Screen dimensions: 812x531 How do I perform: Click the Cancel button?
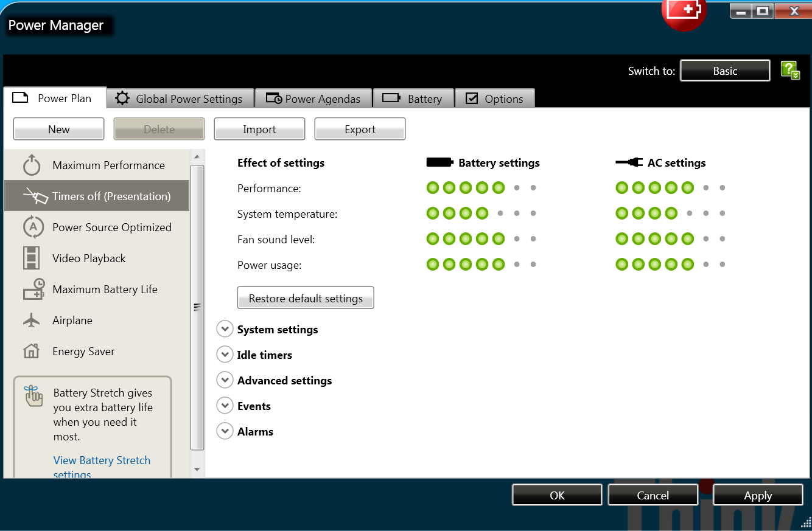click(x=653, y=495)
